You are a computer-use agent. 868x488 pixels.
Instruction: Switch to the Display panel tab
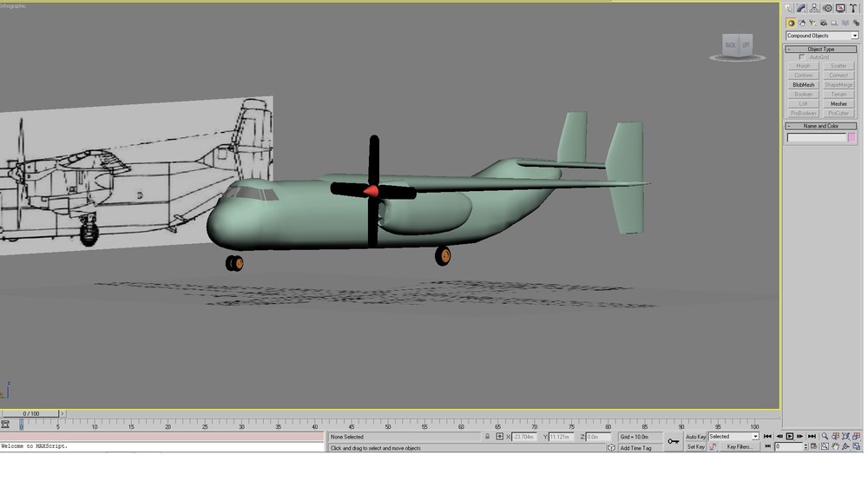pyautogui.click(x=841, y=9)
